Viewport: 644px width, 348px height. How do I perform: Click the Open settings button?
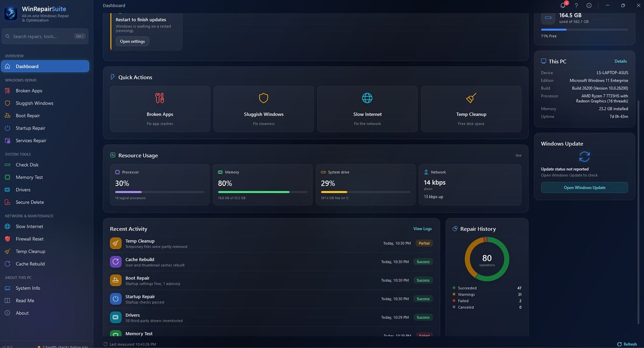point(132,41)
